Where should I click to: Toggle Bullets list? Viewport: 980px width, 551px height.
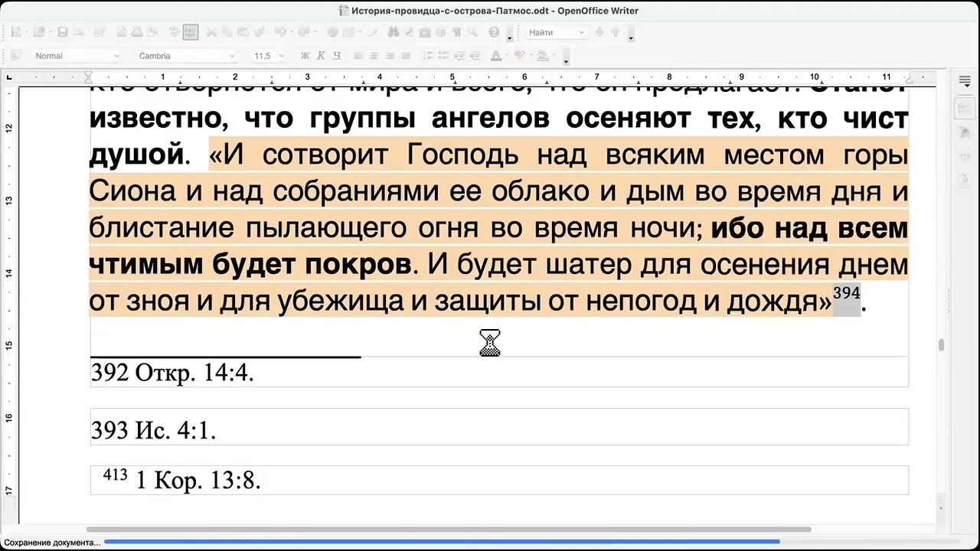(443, 55)
